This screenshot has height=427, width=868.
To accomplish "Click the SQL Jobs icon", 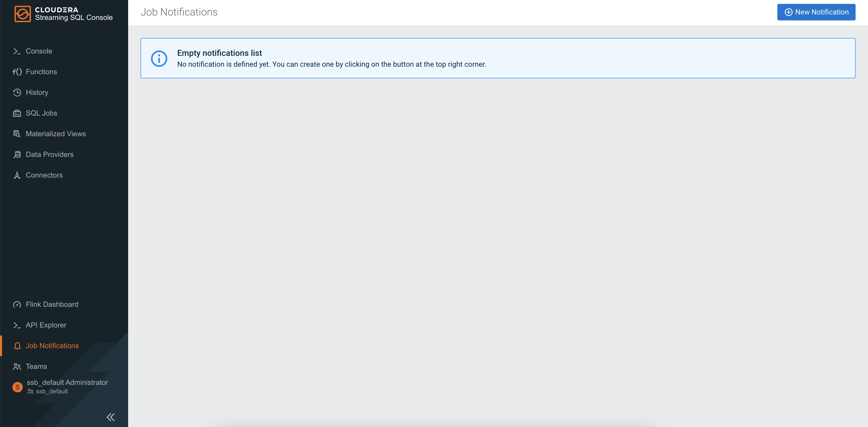I will coord(17,113).
